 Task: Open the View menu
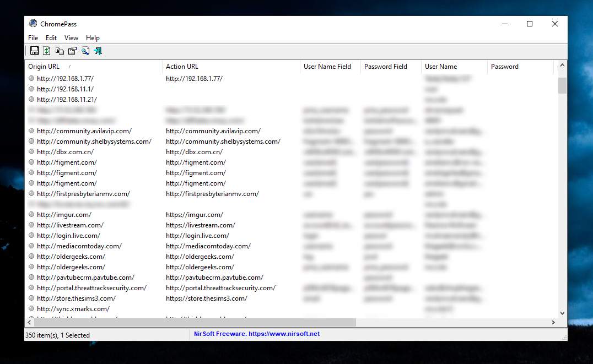click(71, 38)
